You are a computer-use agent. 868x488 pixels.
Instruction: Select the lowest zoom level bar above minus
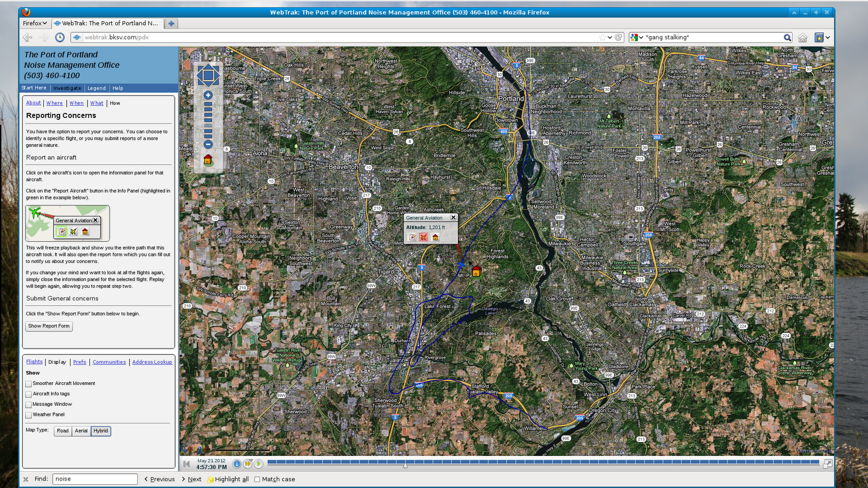tap(208, 136)
